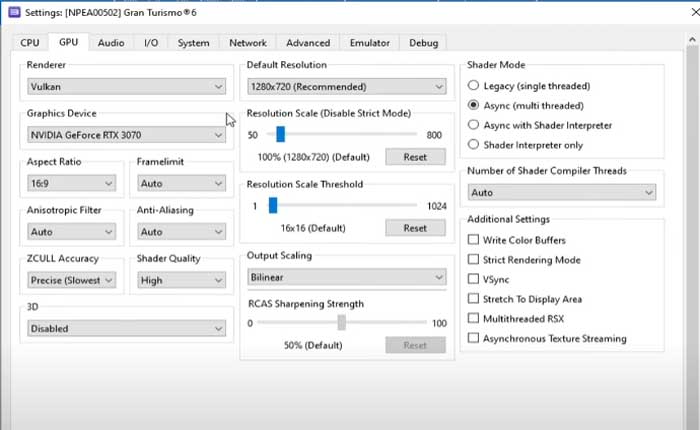Select Legacy (single threaded) shader mode
The image size is (700, 430).
pyautogui.click(x=474, y=86)
